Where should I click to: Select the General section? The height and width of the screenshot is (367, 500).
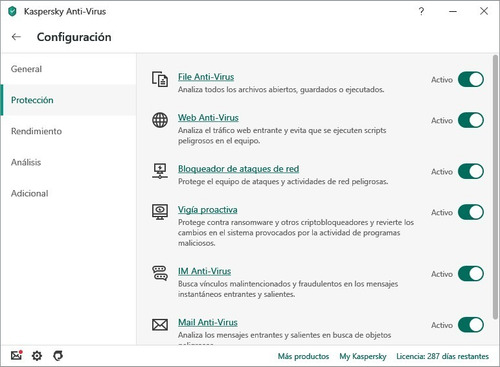68,69
